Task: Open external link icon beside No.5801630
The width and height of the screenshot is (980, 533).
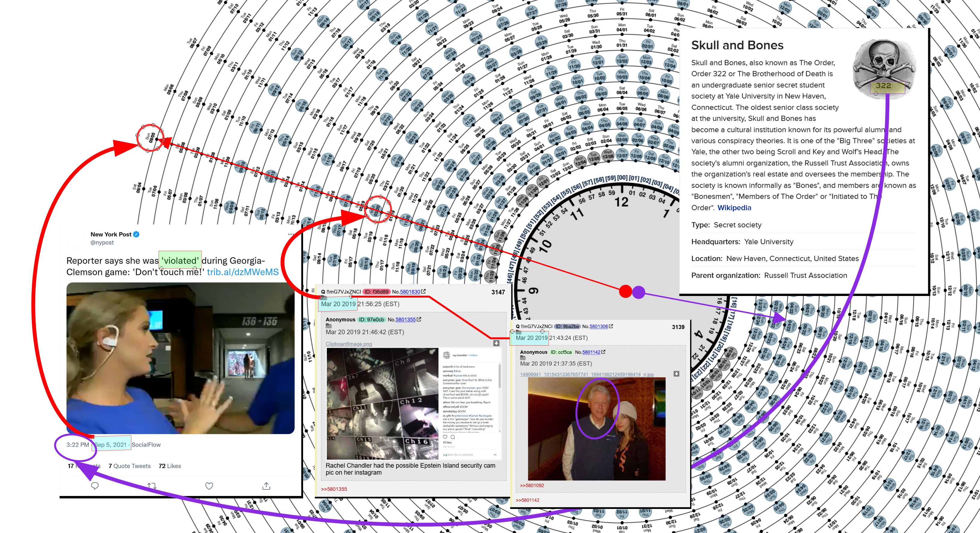Action: pos(423,291)
